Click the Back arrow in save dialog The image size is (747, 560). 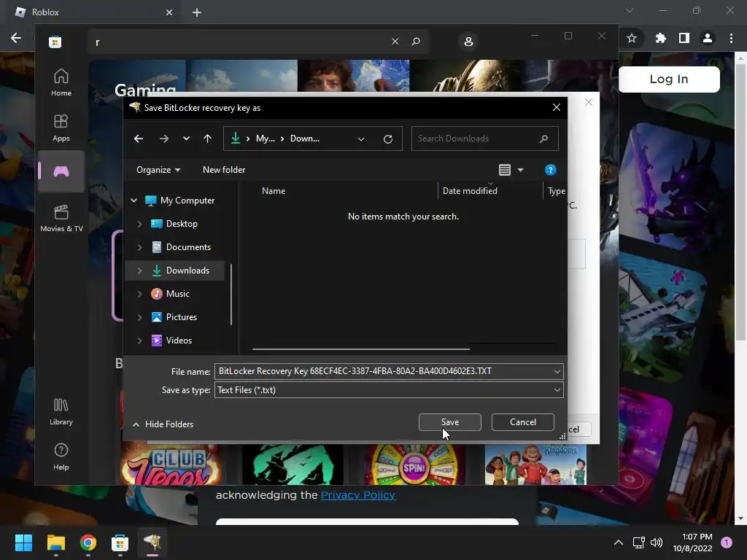coord(139,139)
